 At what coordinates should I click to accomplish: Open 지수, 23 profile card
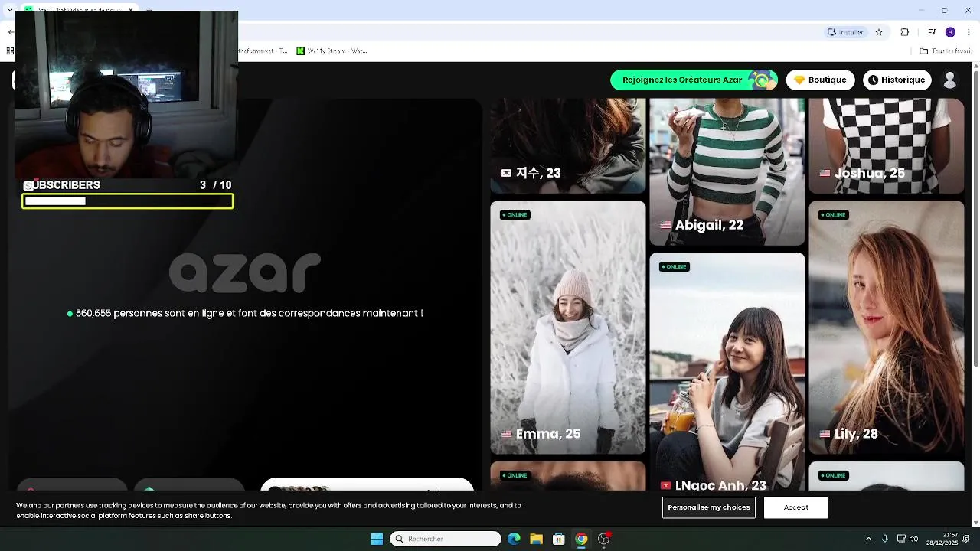click(568, 145)
